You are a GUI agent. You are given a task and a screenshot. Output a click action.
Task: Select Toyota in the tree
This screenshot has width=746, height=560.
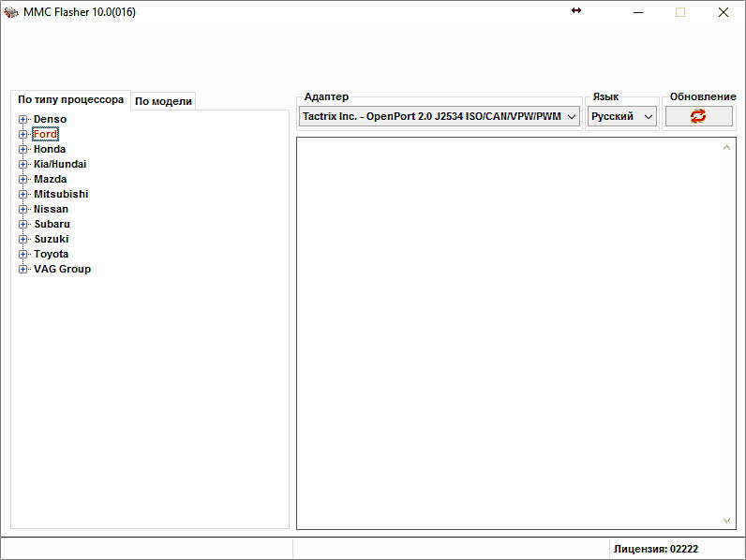pos(51,254)
